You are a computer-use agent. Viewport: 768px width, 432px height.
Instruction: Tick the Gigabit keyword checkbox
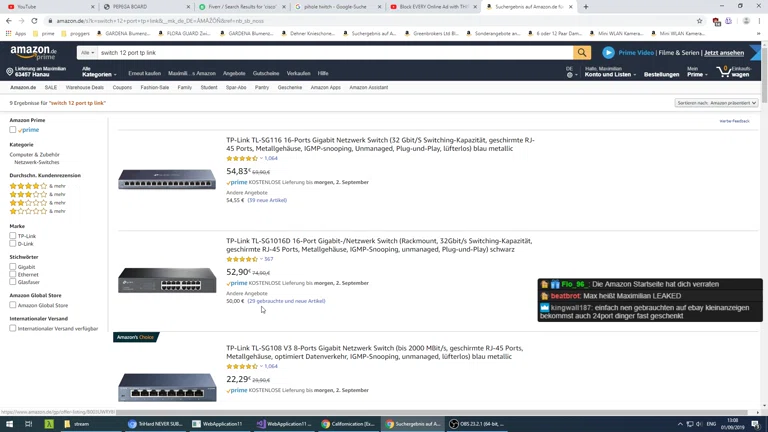[13, 267]
